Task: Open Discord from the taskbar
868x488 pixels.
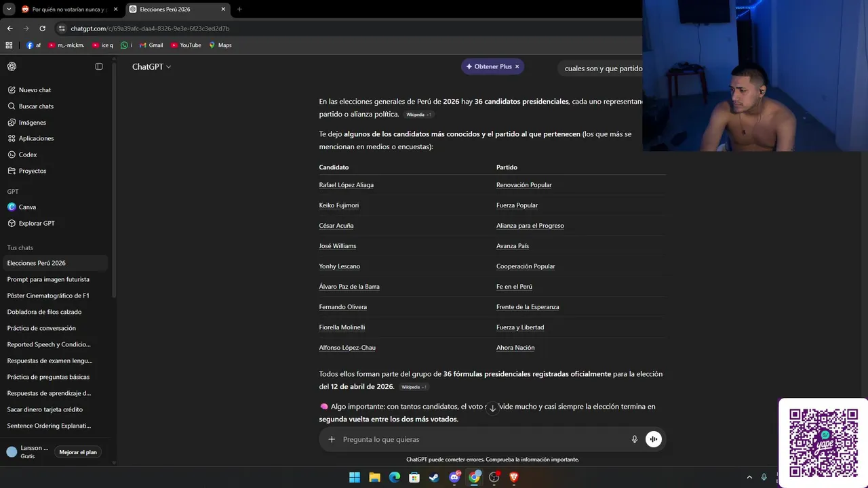Action: tap(454, 477)
